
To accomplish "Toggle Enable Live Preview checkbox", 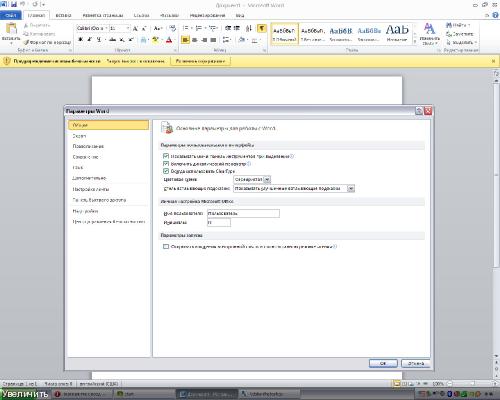I will (x=166, y=164).
